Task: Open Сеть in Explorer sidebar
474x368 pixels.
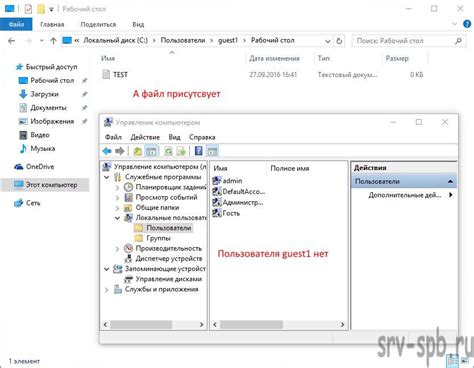Action: pyautogui.click(x=27, y=203)
